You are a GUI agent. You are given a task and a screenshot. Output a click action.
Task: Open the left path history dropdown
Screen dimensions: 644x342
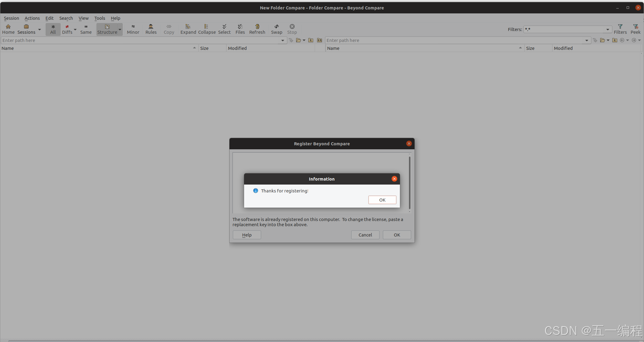point(283,40)
